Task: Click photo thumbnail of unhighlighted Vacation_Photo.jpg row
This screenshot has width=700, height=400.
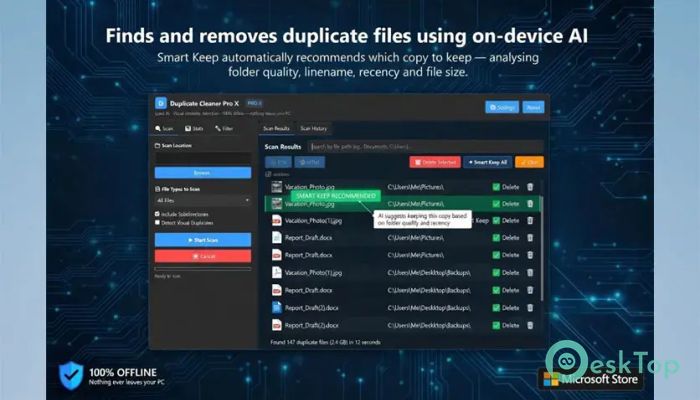Action: (277, 187)
